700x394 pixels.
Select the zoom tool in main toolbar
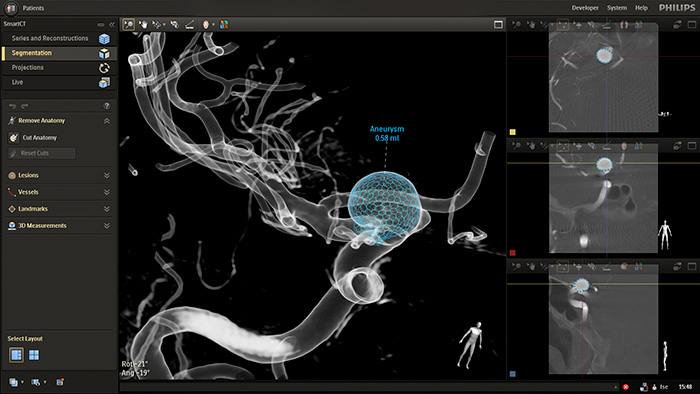click(129, 25)
